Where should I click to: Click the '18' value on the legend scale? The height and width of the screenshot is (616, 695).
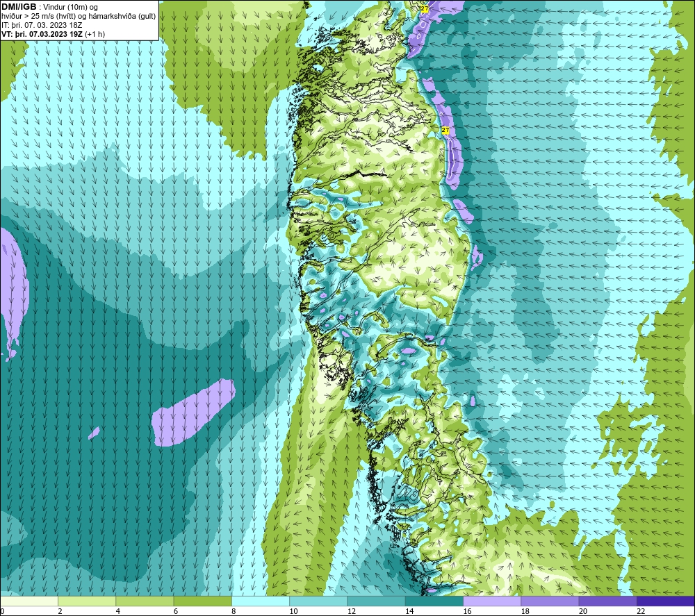(525, 612)
